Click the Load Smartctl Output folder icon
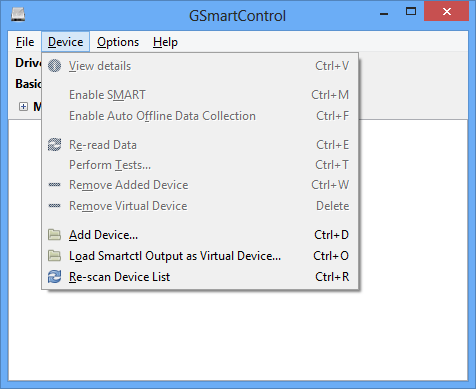Viewport: 476px width, 389px height. pyautogui.click(x=54, y=256)
